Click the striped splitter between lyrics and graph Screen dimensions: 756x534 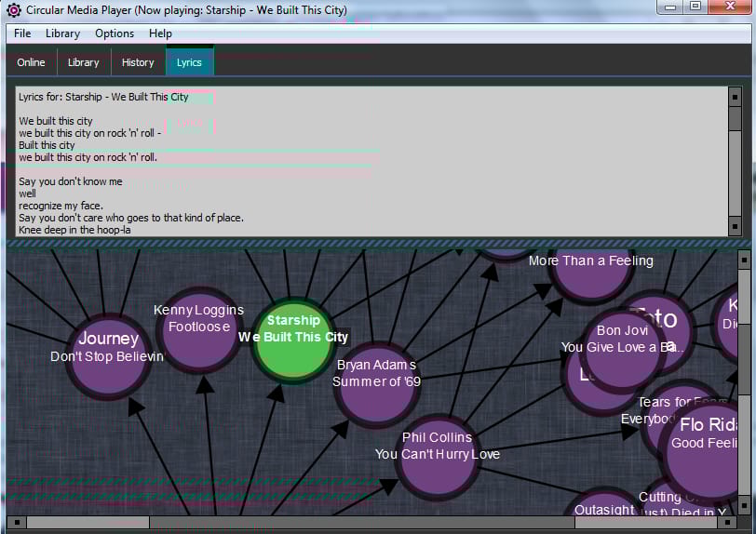(378, 244)
